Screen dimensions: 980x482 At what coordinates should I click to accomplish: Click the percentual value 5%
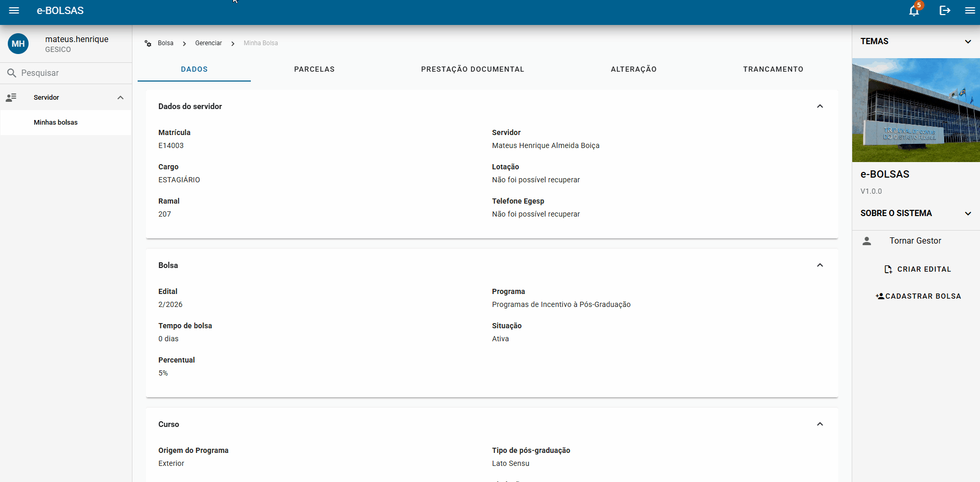(x=163, y=373)
